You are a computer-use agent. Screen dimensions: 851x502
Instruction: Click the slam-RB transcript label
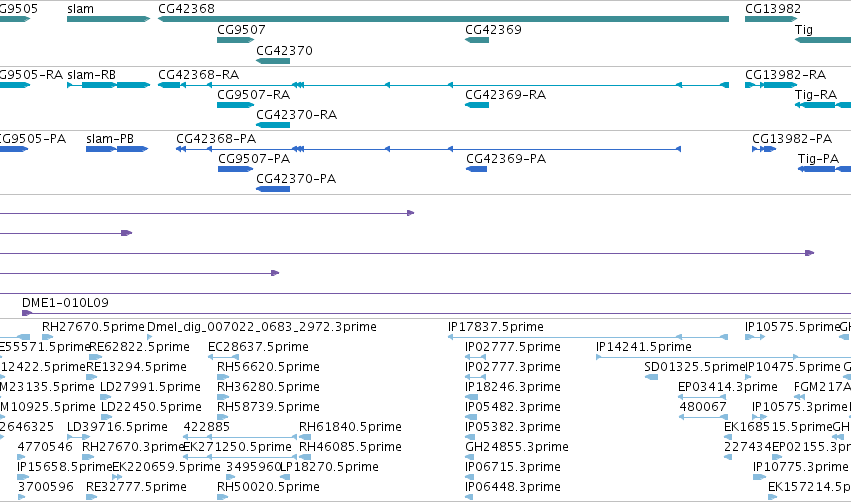(x=92, y=75)
